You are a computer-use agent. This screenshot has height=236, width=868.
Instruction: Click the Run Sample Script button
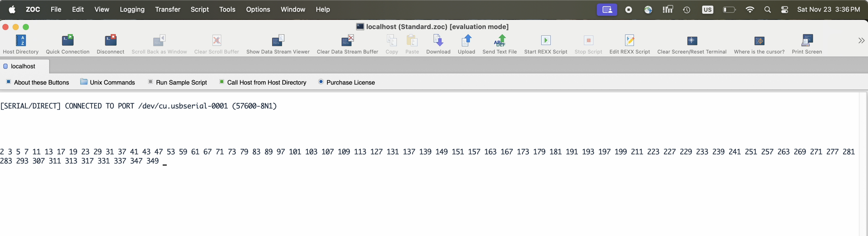(x=178, y=82)
